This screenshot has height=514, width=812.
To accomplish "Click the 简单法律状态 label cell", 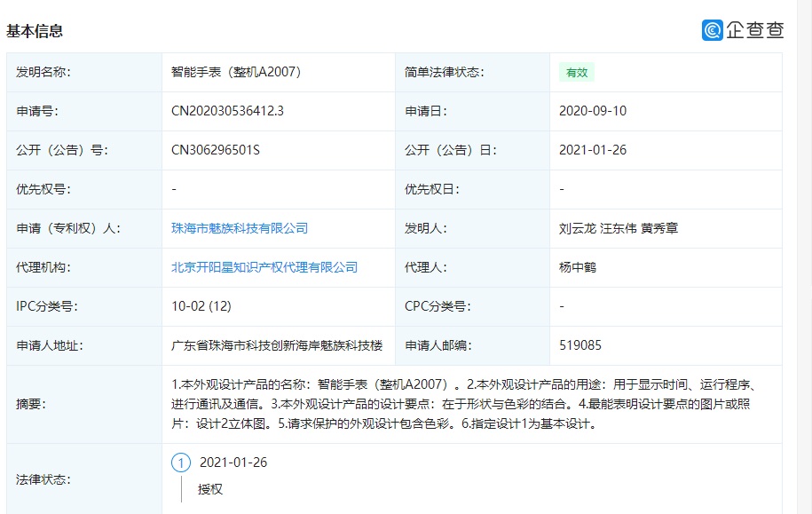I will tap(472, 73).
